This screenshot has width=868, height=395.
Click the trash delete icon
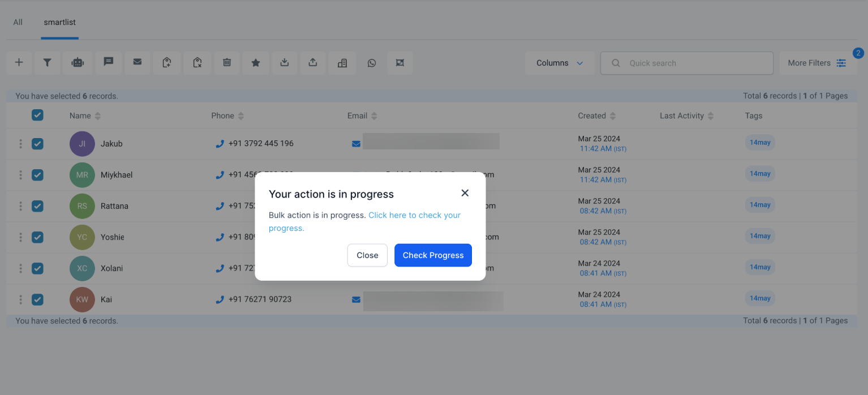(x=227, y=63)
